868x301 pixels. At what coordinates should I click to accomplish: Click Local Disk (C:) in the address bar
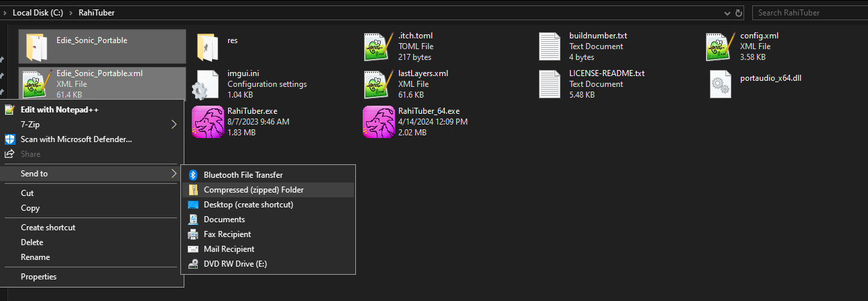pyautogui.click(x=38, y=13)
